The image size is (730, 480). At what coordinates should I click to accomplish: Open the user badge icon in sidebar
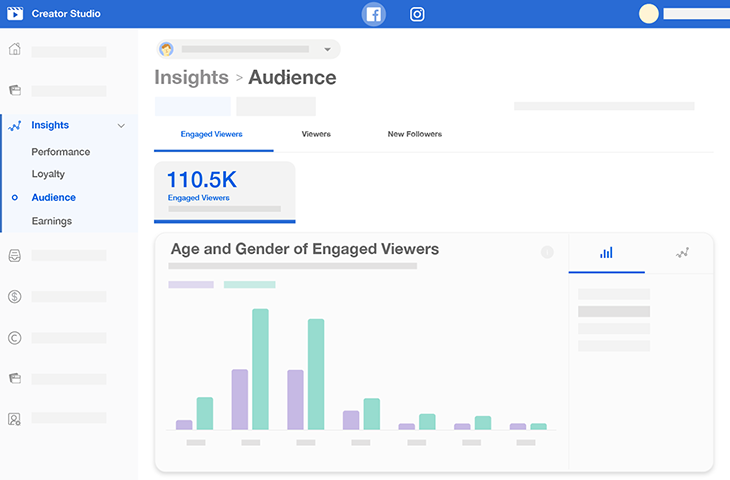(x=15, y=419)
